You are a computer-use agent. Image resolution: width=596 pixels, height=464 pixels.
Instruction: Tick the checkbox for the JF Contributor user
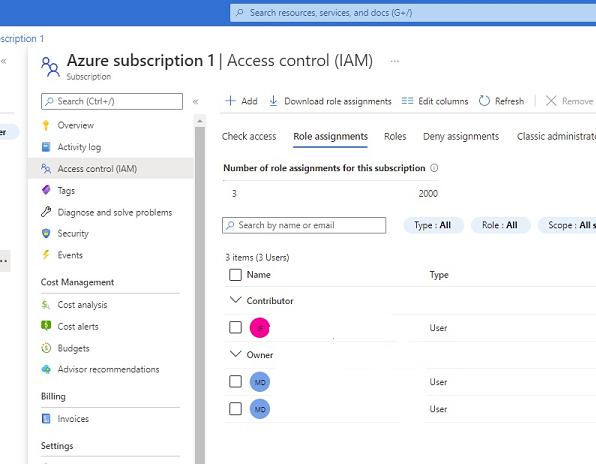coord(235,327)
